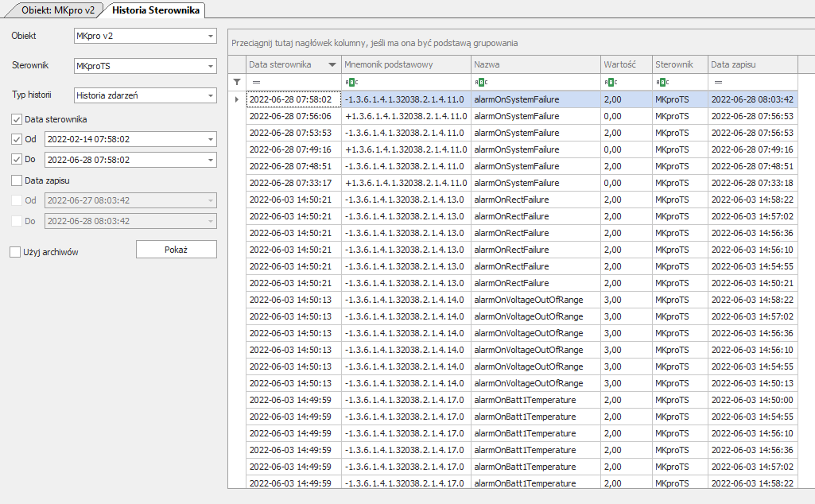
Task: Click the Sterownik column header in grid
Action: coord(680,65)
